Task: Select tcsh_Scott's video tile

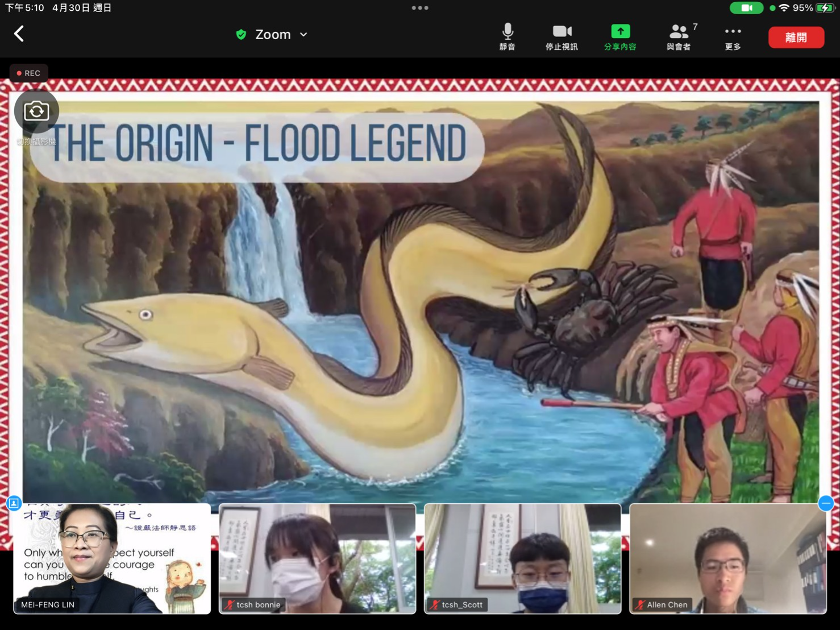Action: [x=522, y=558]
